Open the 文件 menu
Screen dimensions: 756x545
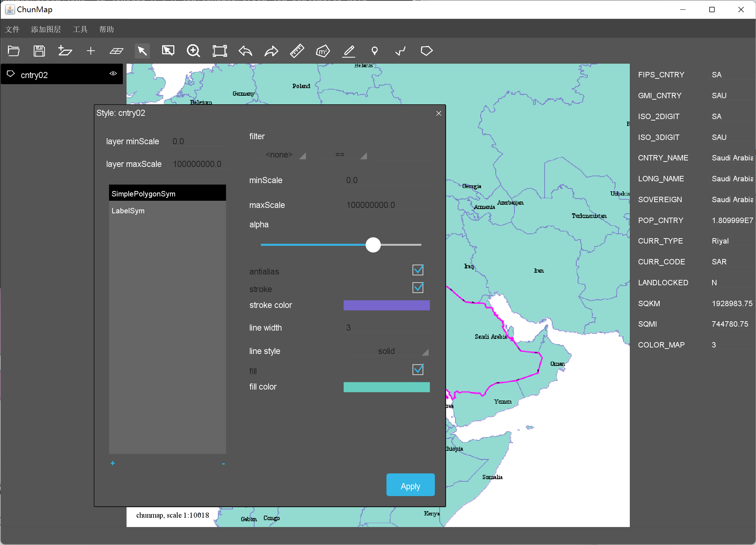click(12, 29)
